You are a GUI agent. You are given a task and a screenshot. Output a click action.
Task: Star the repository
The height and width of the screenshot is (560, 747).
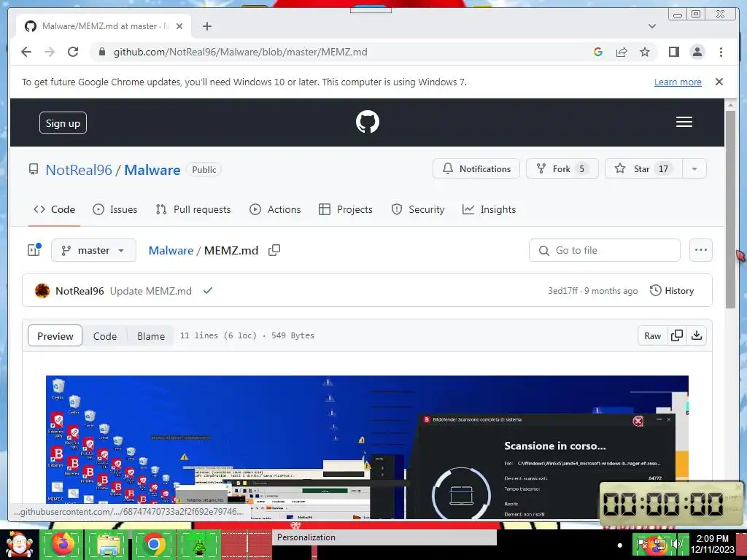point(643,168)
